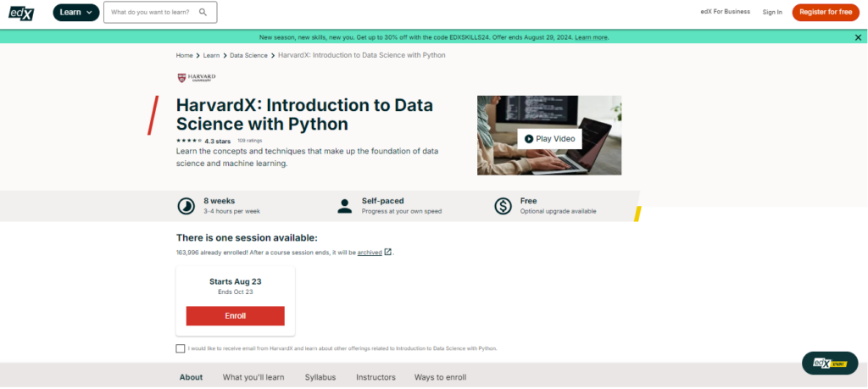Switch to the Ways to enroll tab
This screenshot has width=868, height=389.
(x=440, y=377)
